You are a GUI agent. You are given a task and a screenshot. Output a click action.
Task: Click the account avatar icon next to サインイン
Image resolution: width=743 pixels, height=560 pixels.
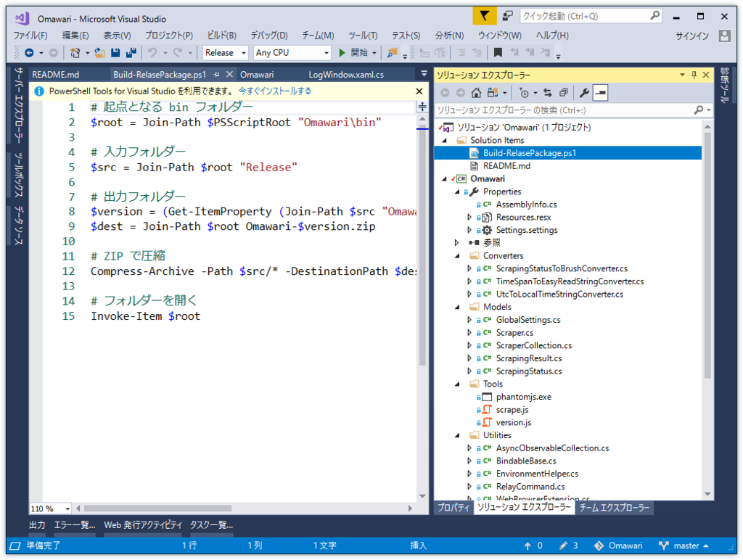(724, 36)
